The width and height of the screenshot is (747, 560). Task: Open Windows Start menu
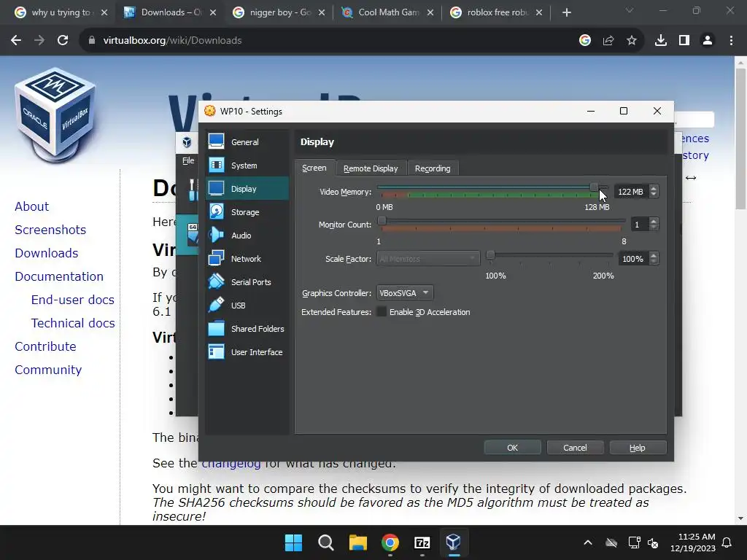pyautogui.click(x=293, y=542)
